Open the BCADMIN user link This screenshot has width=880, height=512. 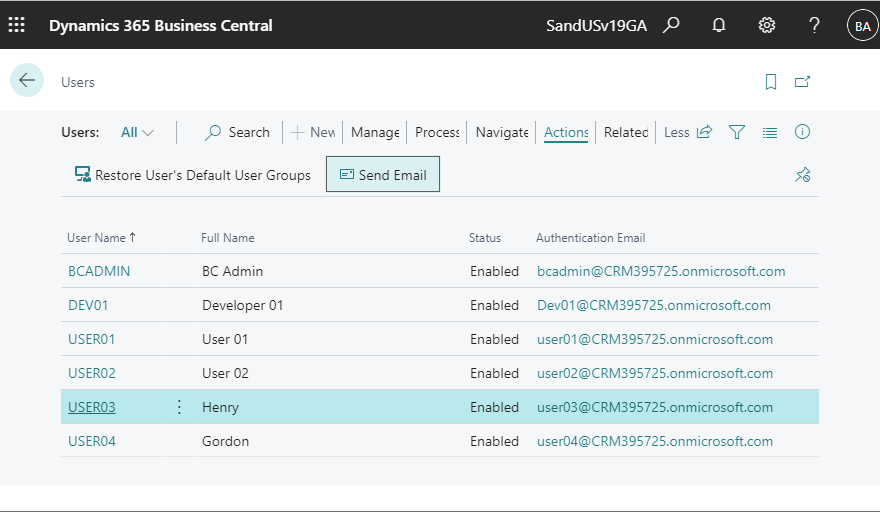coord(99,271)
